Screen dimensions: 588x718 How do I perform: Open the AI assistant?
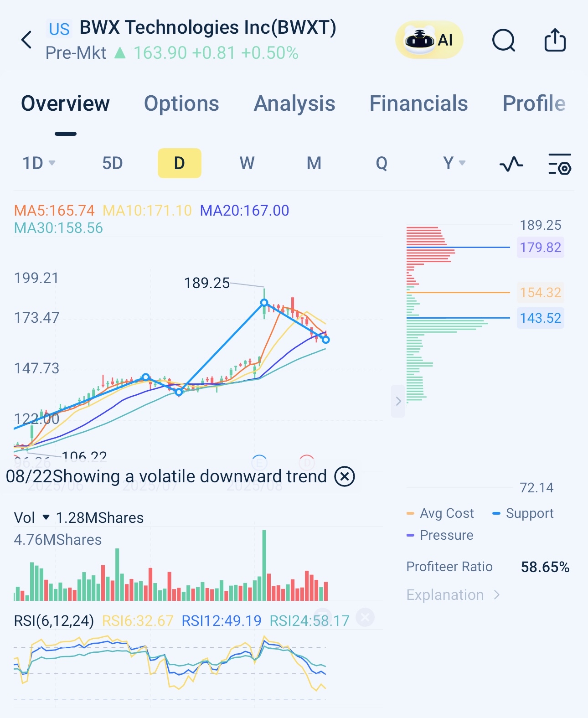pos(429,40)
